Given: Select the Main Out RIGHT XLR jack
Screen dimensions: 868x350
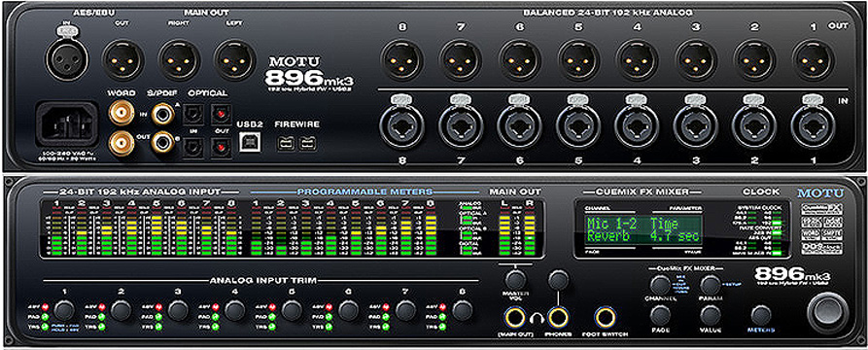Looking at the screenshot, I should click(179, 60).
